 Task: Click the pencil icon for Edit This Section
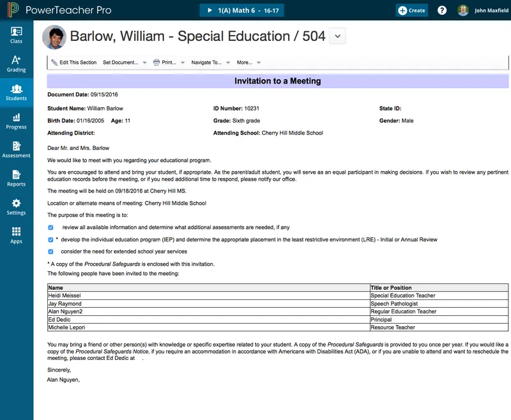54,63
